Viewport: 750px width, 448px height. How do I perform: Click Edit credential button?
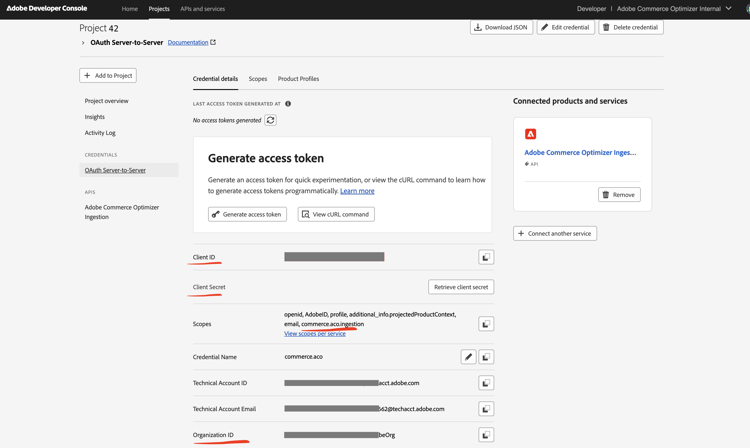(565, 27)
